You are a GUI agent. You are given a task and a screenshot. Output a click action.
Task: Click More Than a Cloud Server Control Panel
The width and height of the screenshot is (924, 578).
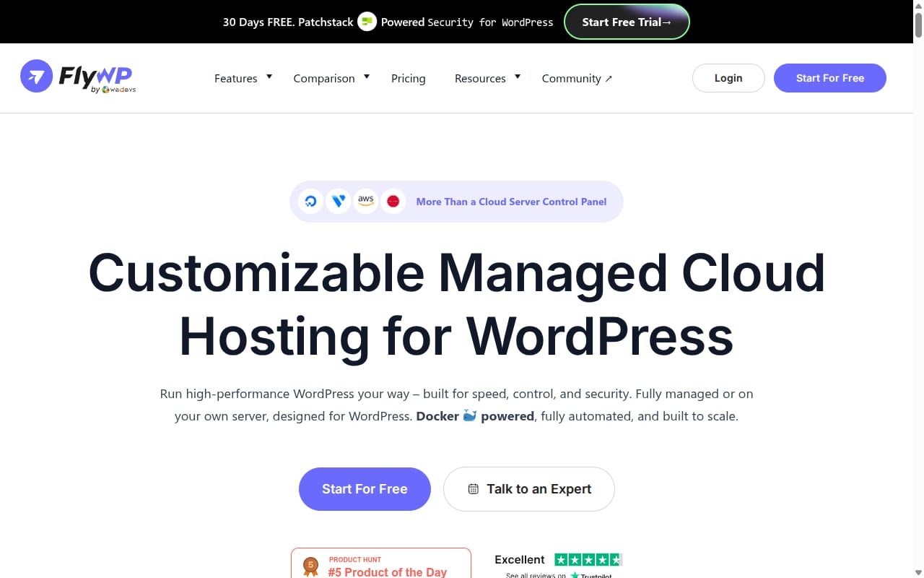click(512, 202)
